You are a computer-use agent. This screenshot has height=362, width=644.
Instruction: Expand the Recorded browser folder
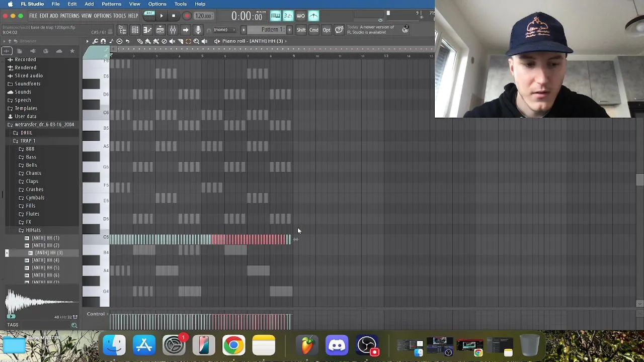point(25,59)
